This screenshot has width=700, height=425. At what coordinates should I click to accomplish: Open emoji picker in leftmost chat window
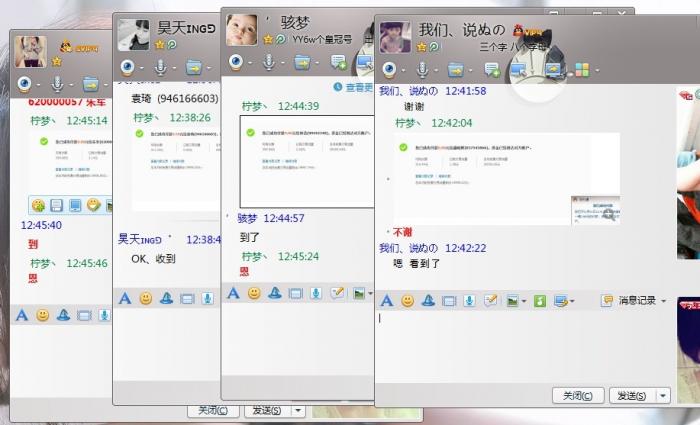click(x=42, y=315)
